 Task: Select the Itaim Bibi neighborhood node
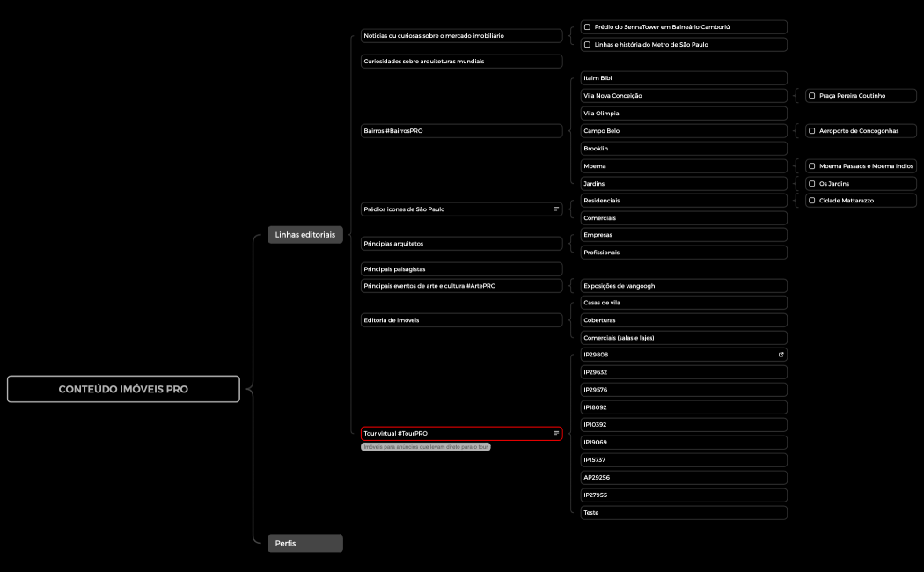(683, 78)
